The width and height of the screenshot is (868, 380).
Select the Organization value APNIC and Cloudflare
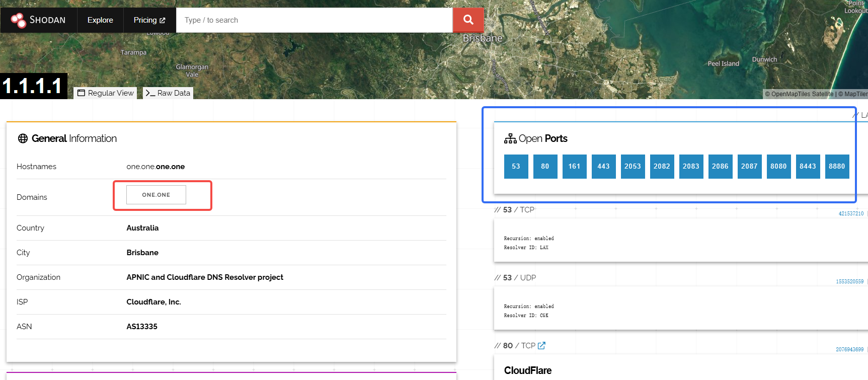point(205,277)
